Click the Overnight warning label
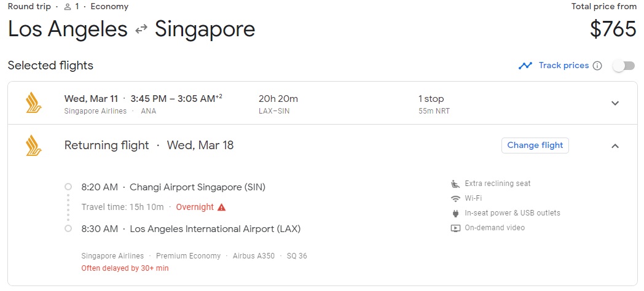644x291 pixels. pos(195,208)
